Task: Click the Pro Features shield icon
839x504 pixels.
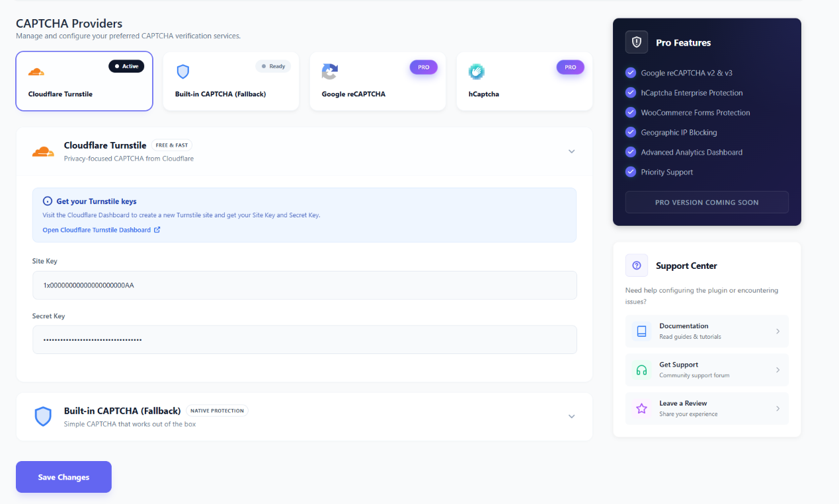Action: [x=636, y=42]
